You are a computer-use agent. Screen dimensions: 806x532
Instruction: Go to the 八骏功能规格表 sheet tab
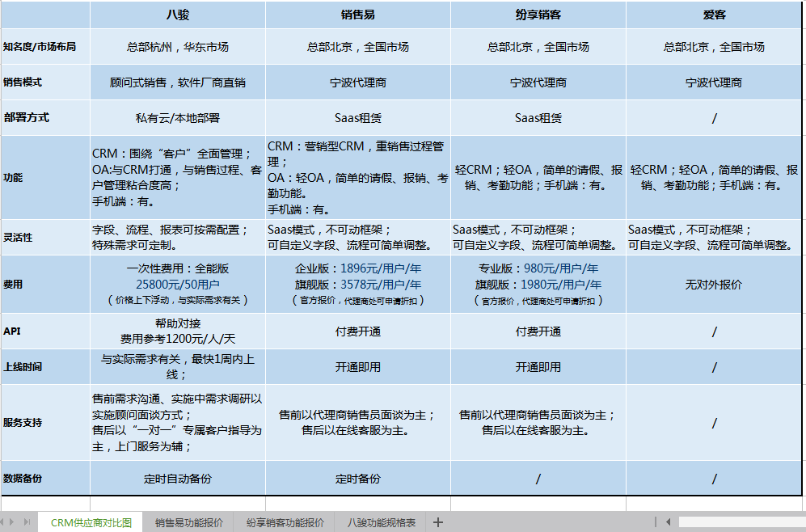point(381,522)
